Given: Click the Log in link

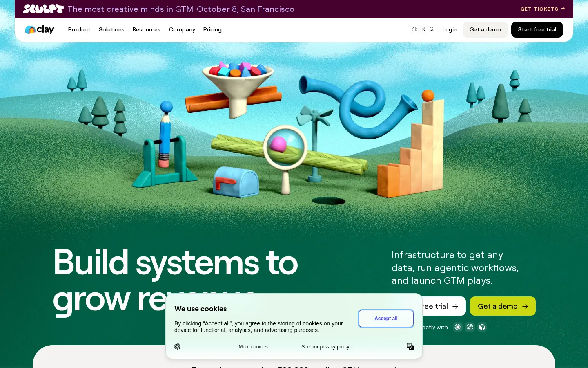Looking at the screenshot, I should [450, 29].
